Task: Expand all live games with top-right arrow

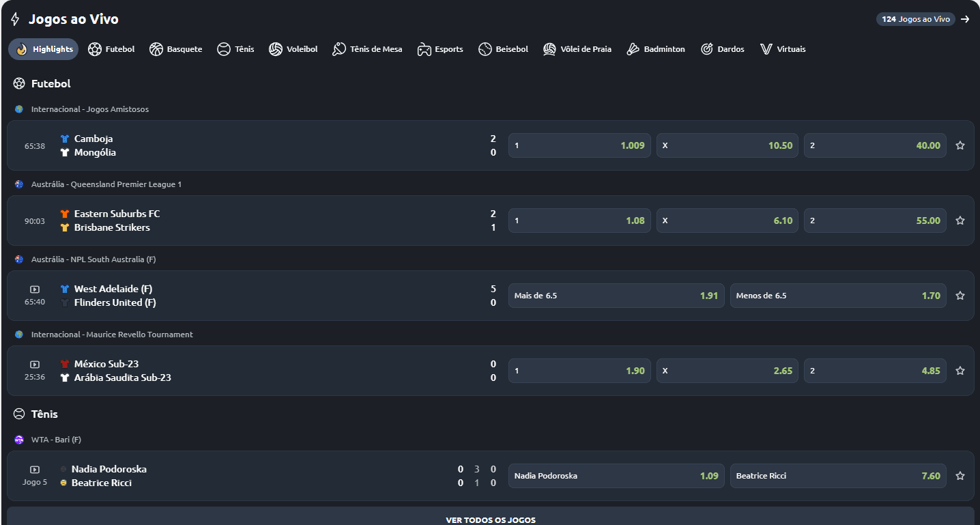Action: [965, 19]
